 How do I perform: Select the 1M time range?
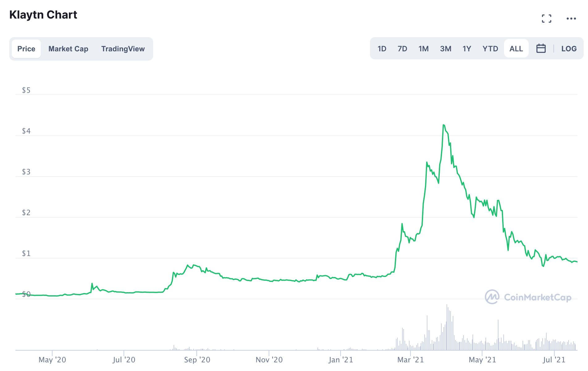coord(423,49)
